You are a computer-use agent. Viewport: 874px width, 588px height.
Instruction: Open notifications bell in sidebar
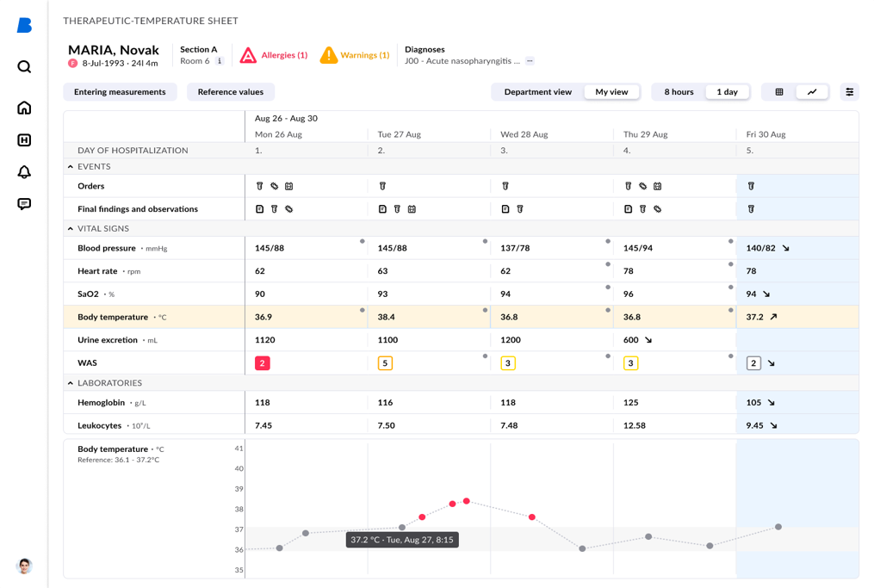coord(24,172)
